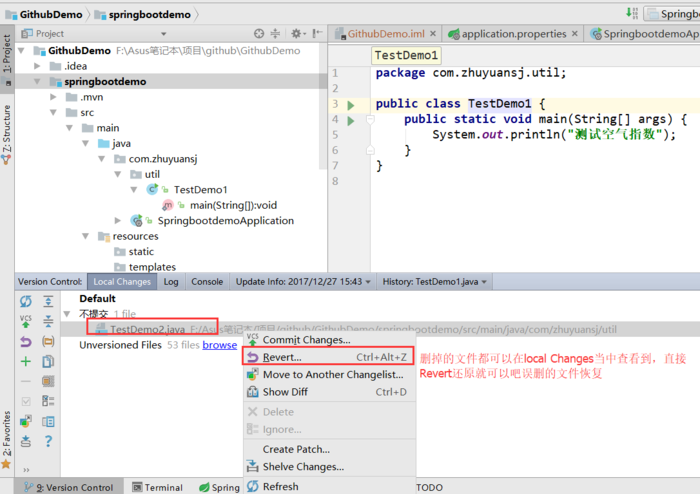This screenshot has width=700, height=494.
Task: Open the Spring tool window
Action: tap(220, 487)
